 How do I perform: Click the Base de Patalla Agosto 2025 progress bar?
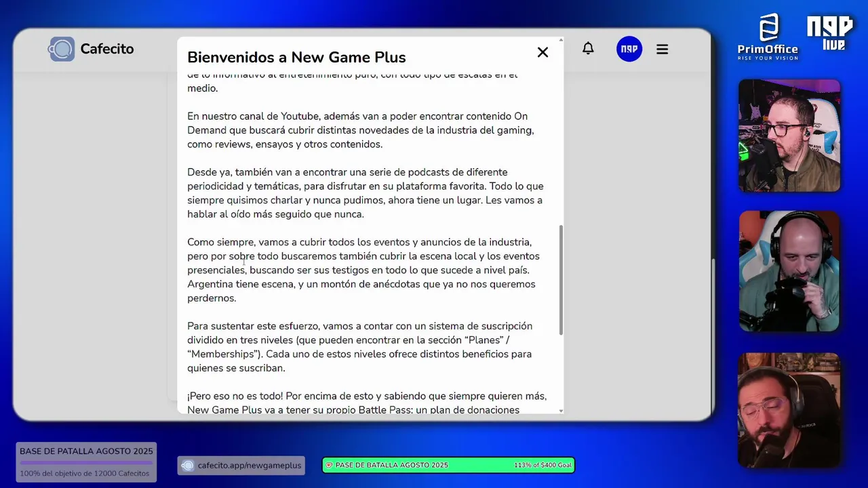(x=86, y=462)
